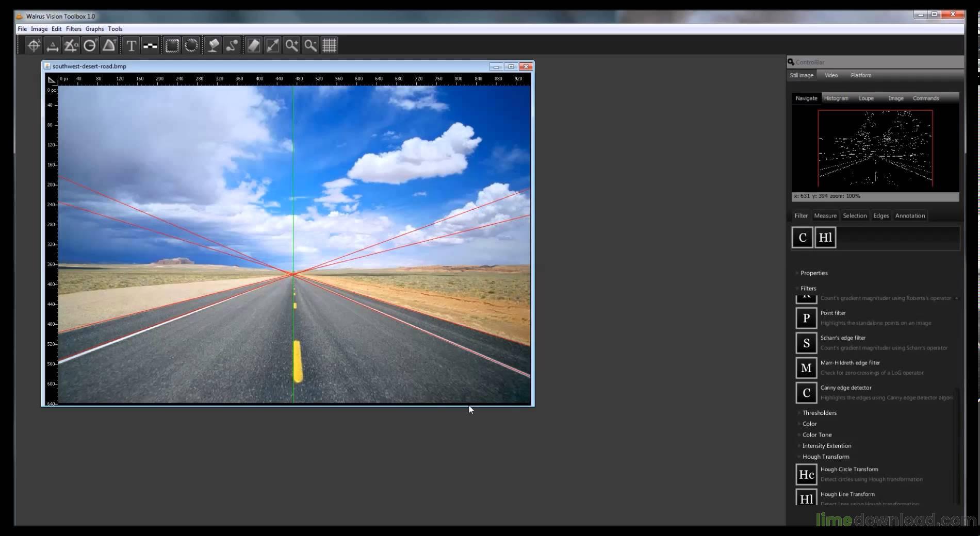This screenshot has height=536, width=980.
Task: Apply the Canny edge detector filter
Action: pos(806,393)
